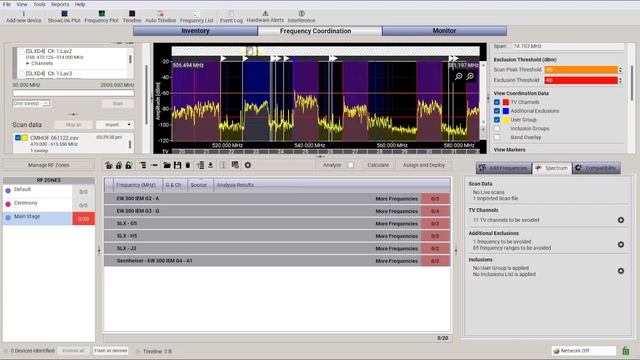Open the Frequency List tool
Screen dimensions: 640x360
click(x=196, y=17)
